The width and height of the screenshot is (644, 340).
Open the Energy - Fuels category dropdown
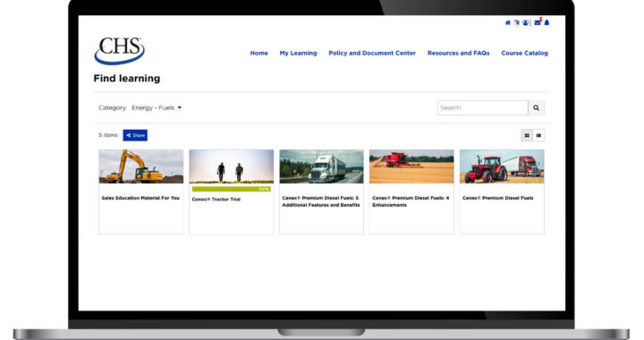click(157, 107)
